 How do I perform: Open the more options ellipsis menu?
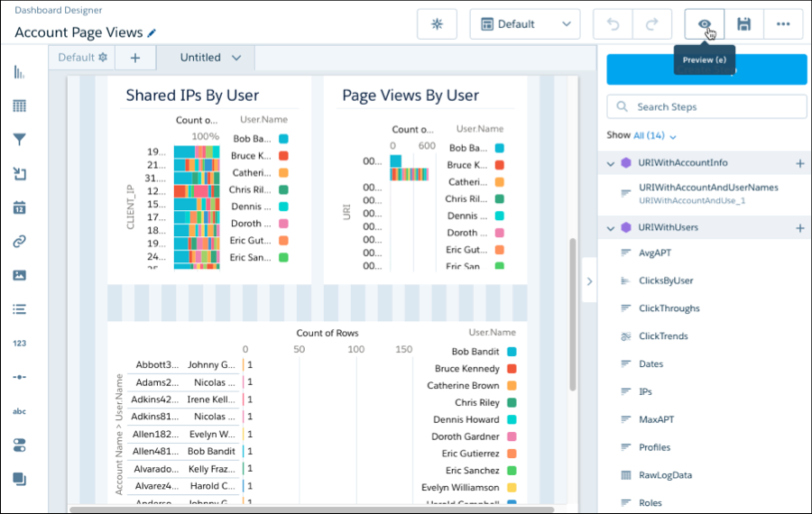pos(783,23)
